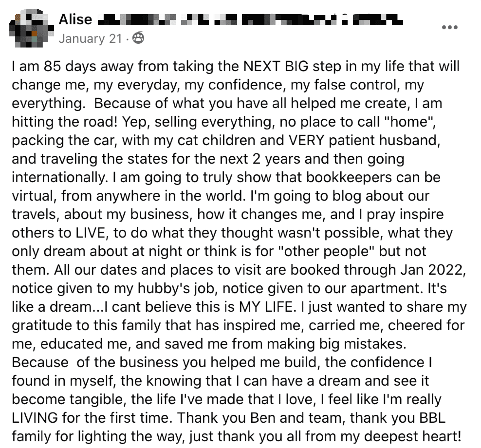This screenshot has height=448, width=481.
Task: Click the blurred part of author's name
Action: click(x=250, y=19)
